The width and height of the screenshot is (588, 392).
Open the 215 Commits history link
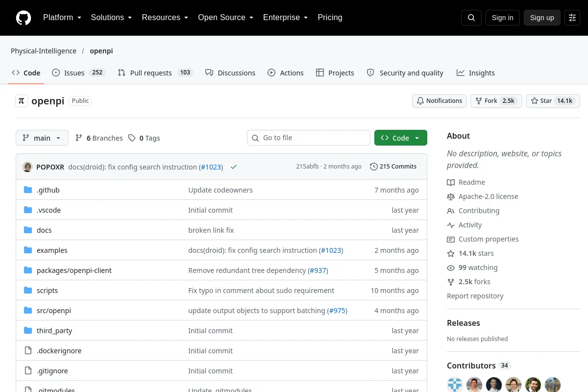(393, 167)
